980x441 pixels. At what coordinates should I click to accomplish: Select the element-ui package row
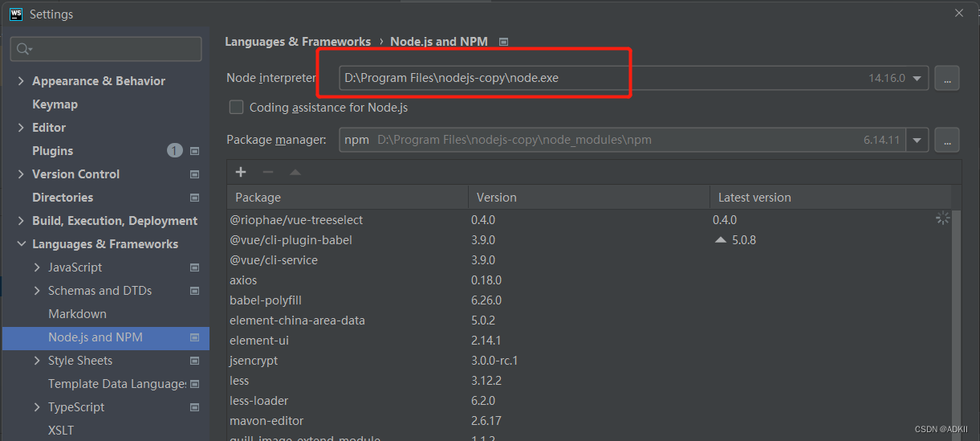589,341
